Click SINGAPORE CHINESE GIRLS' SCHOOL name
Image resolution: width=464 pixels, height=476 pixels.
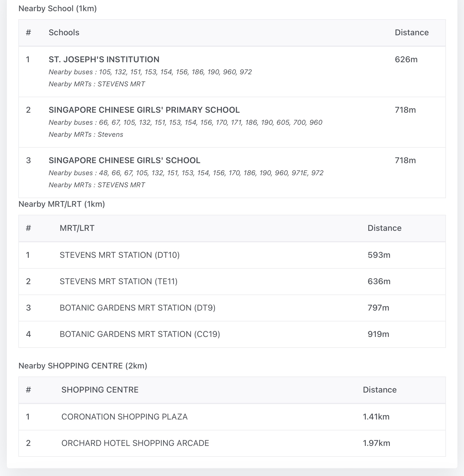click(x=124, y=160)
